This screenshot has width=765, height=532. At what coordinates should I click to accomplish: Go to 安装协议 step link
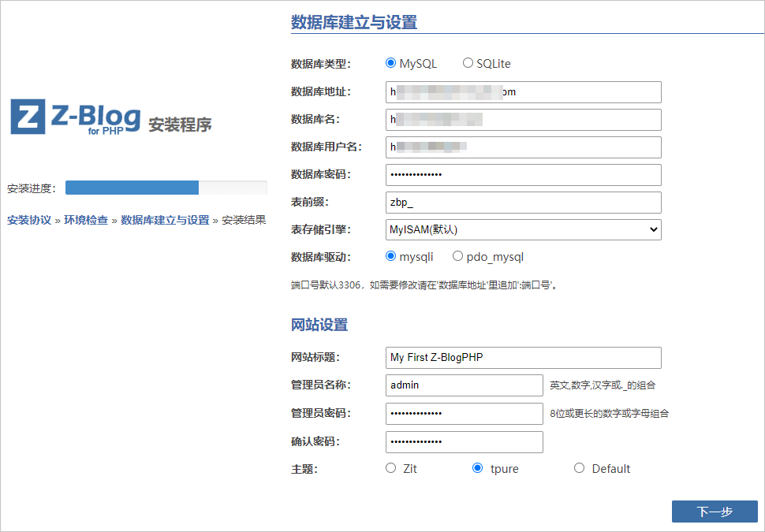(x=29, y=220)
